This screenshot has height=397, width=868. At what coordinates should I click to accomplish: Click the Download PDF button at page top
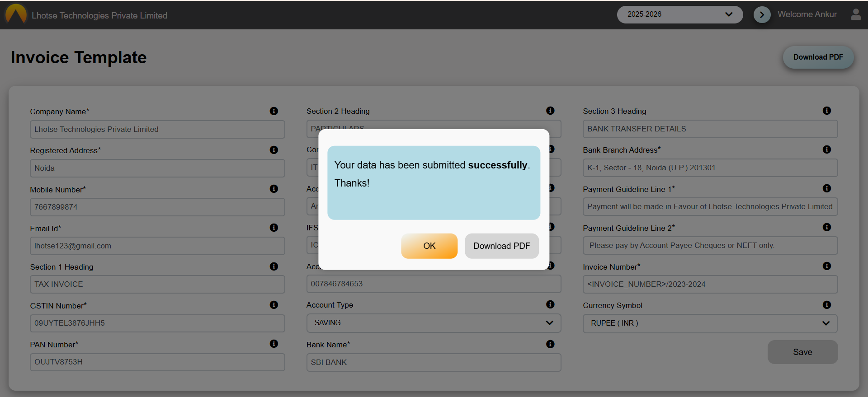[x=818, y=57]
